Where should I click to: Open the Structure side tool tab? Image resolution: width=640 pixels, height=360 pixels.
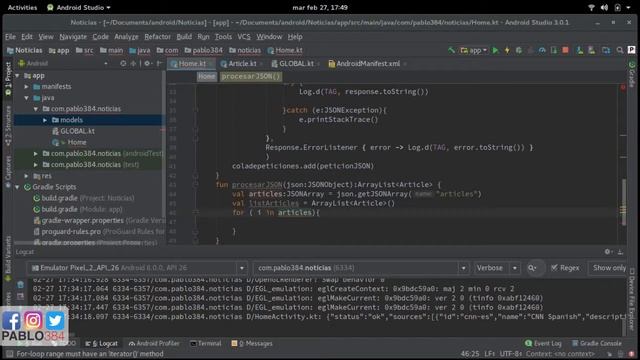[x=8, y=126]
